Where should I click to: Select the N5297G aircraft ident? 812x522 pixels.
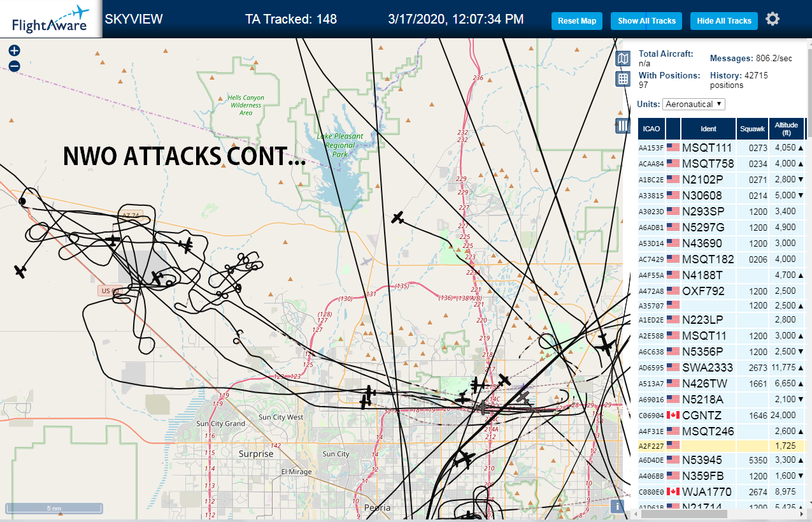(x=703, y=228)
